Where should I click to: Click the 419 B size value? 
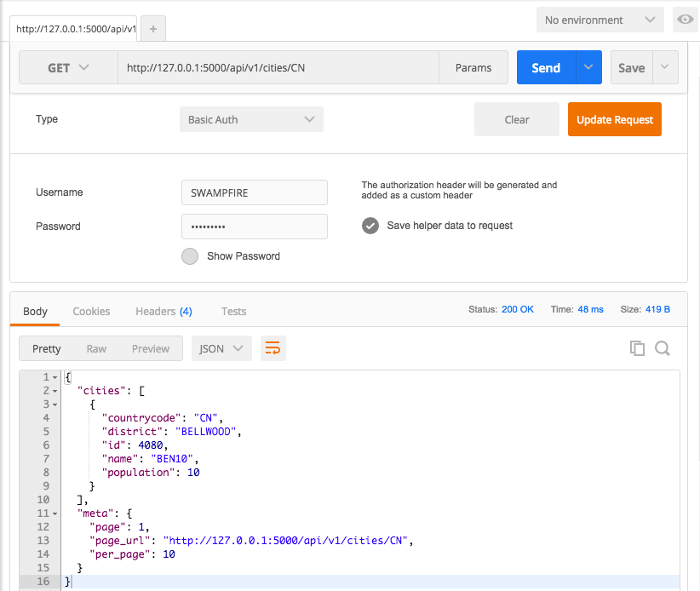click(x=657, y=309)
